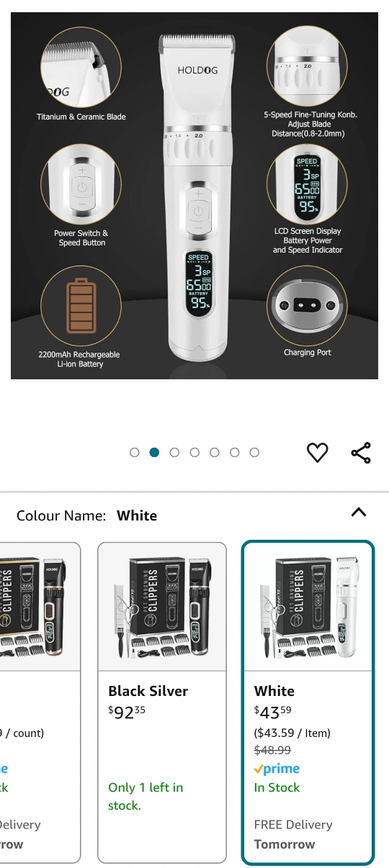Select the fourth image carousel dot
Viewport: 389px width, 868px height.
pyautogui.click(x=194, y=452)
